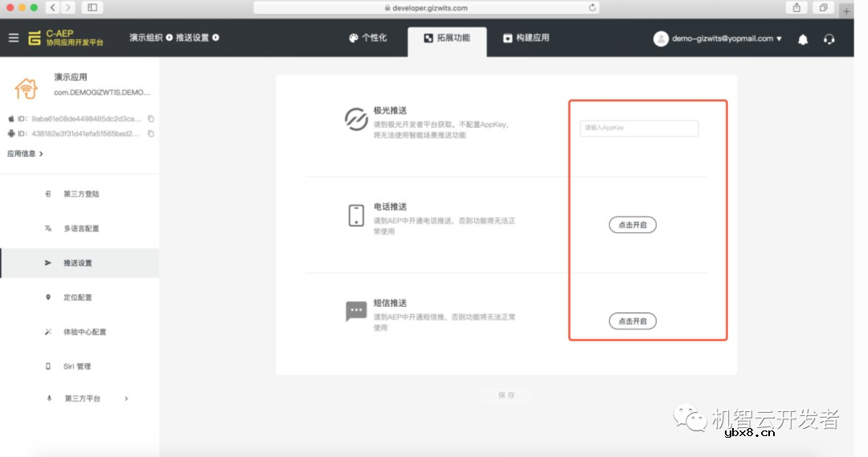This screenshot has width=868, height=457.
Task: Open Safari share button
Action: click(796, 8)
